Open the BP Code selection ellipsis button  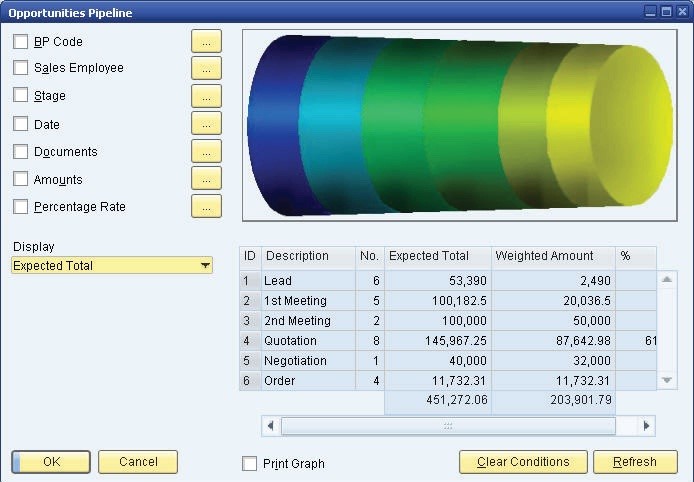click(206, 41)
